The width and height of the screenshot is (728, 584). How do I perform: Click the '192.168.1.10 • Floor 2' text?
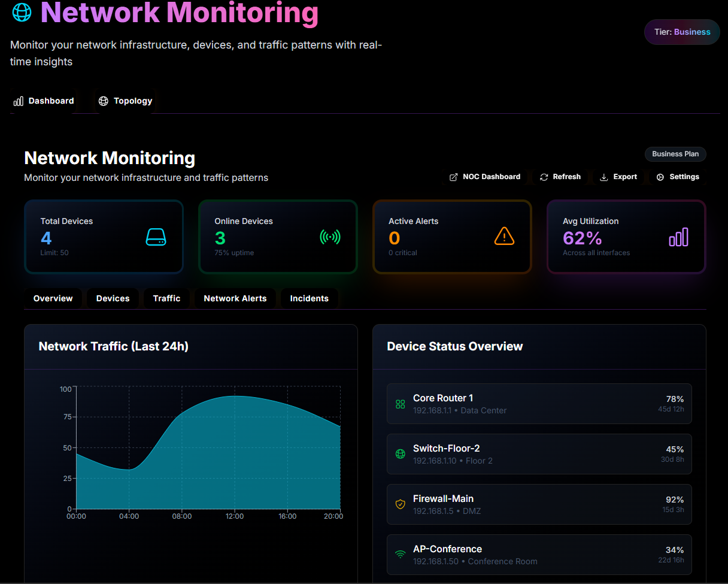pyautogui.click(x=453, y=461)
